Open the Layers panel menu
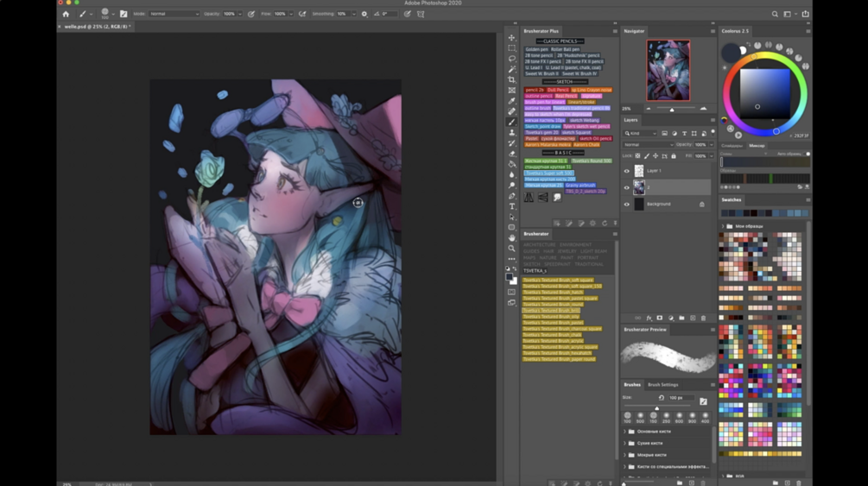This screenshot has height=486, width=868. 713,120
